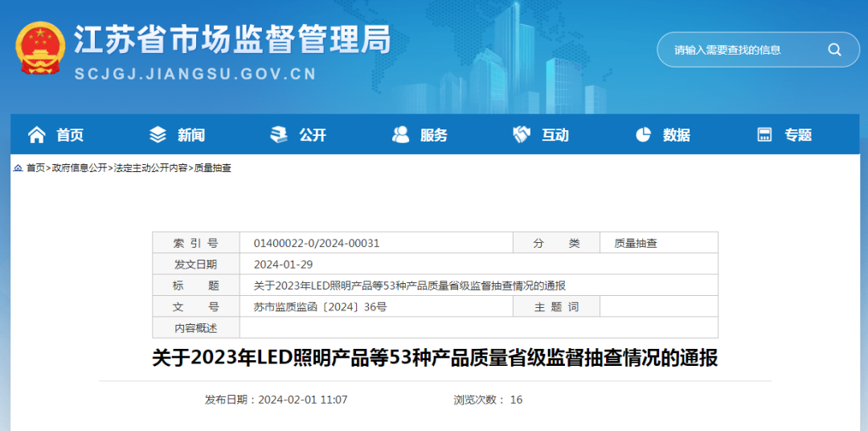868x431 pixels.
Task: Click the 法定主动公开内容 breadcrumb link
Action: pyautogui.click(x=150, y=168)
